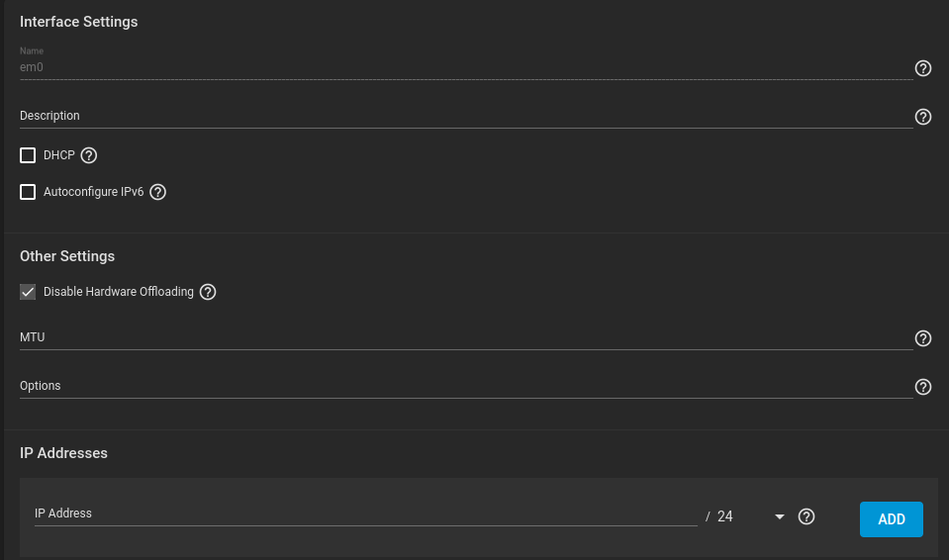Screen dimensions: 949x560
Task: Expand the netmask dropdown arrow
Action: tap(779, 517)
